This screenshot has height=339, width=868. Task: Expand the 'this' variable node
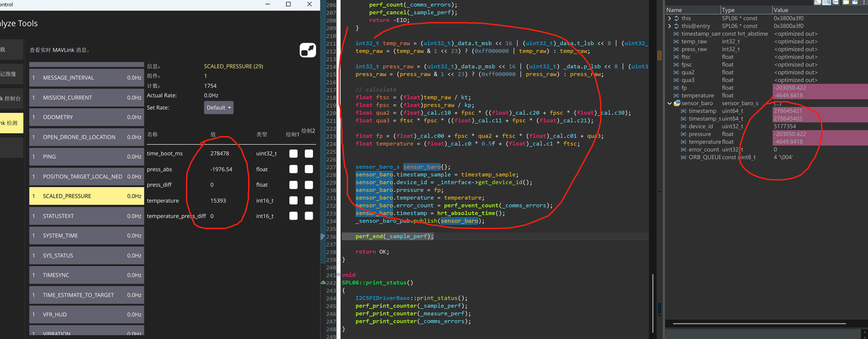[x=670, y=19]
